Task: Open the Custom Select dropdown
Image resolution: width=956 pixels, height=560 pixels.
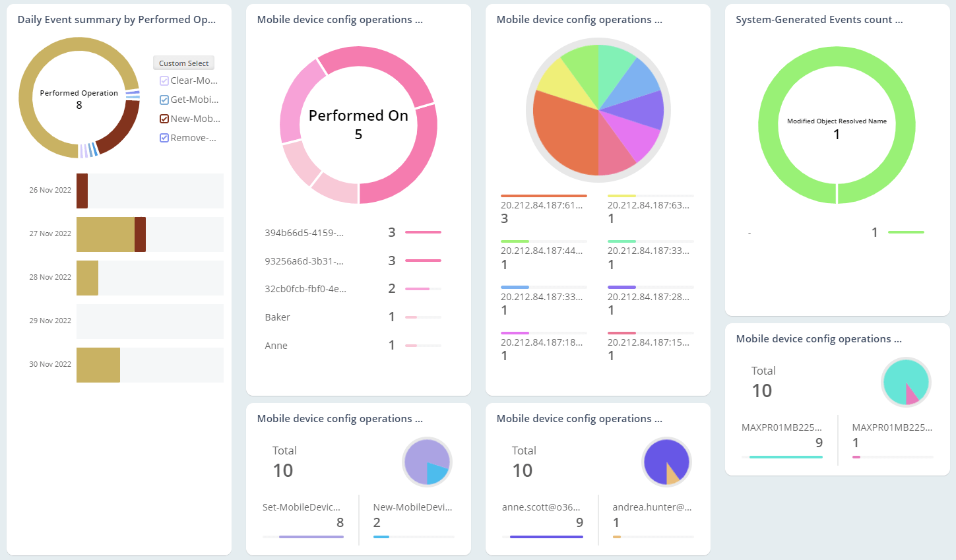Action: click(x=183, y=63)
